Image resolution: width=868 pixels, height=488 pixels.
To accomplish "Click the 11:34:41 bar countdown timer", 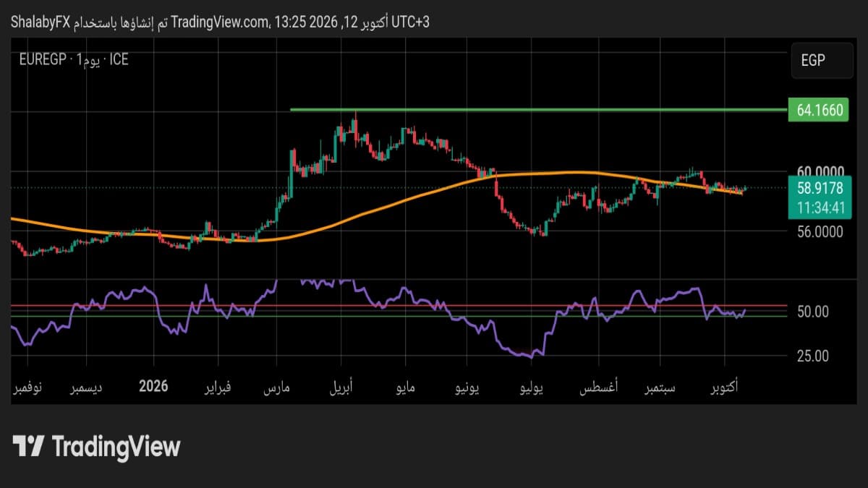I will point(820,209).
